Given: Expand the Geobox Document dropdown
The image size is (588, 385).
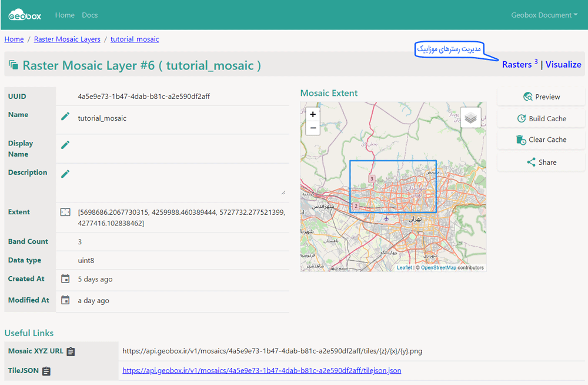Looking at the screenshot, I should click(x=544, y=15).
